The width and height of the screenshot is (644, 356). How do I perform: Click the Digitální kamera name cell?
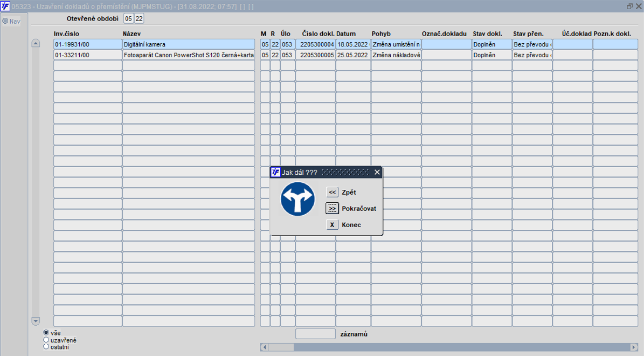[189, 44]
